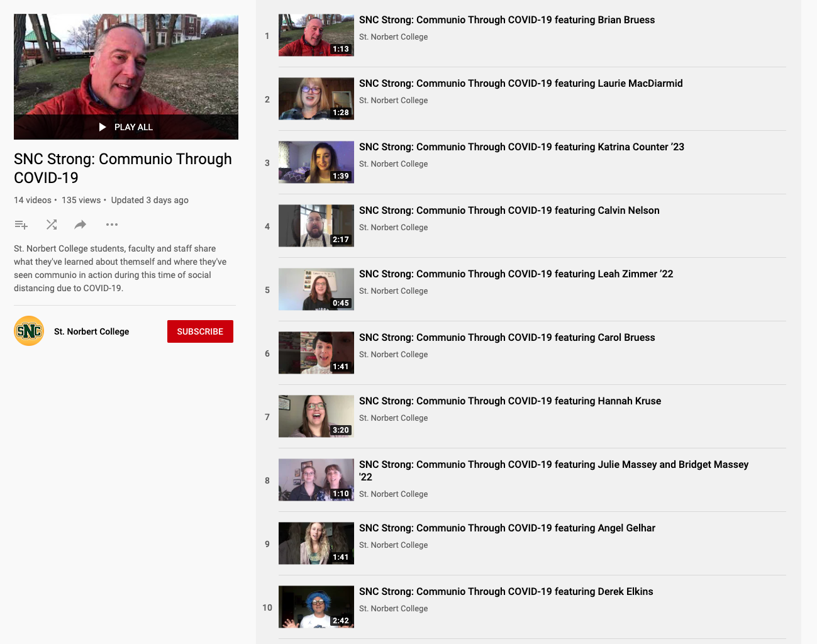Open video title featuring Laurie MacDiarmid
Viewport: 817px width, 644px height.
(x=521, y=84)
